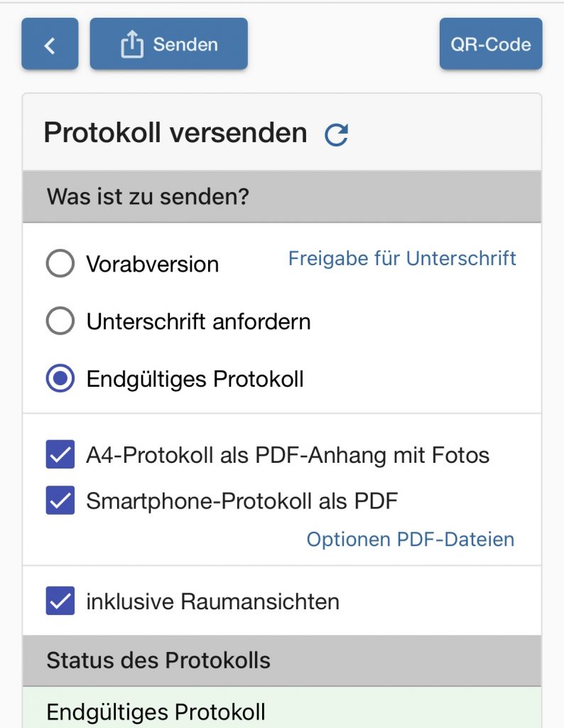The height and width of the screenshot is (728, 564).
Task: Select the Endgültiges Protokoll radio circle
Action: [60, 379]
